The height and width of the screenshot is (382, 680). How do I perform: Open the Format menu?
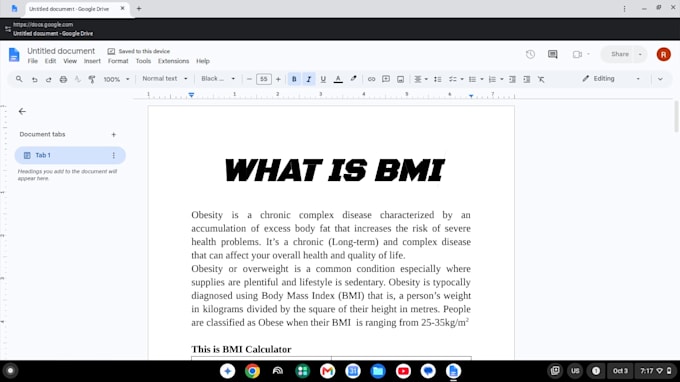(x=118, y=61)
